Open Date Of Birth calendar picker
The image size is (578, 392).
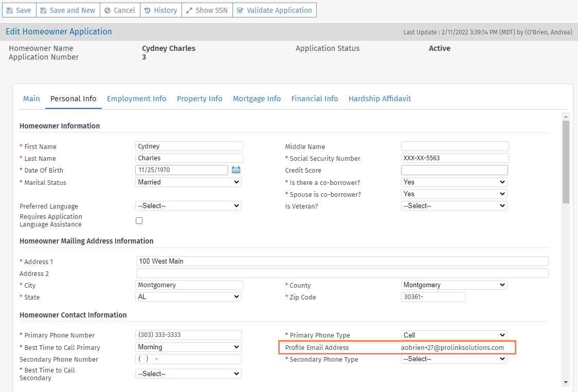[236, 170]
